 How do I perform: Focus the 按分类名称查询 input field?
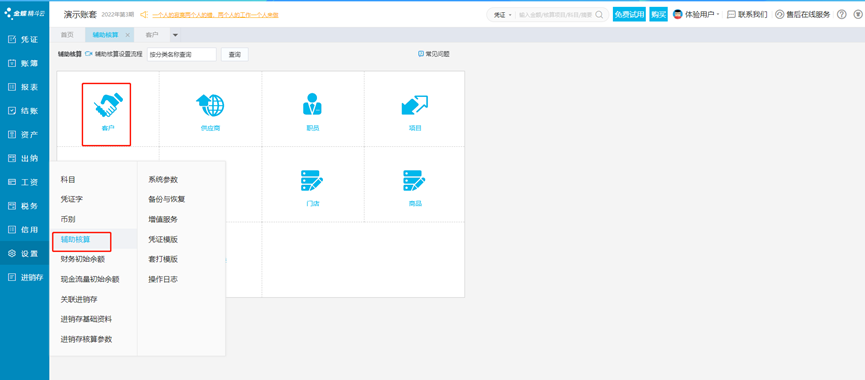tap(181, 55)
